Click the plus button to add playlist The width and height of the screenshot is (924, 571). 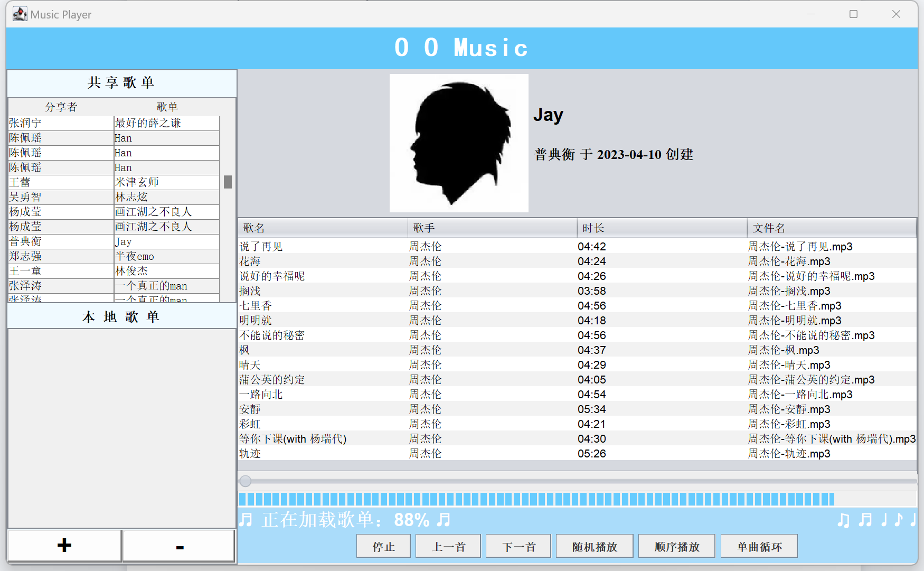[64, 546]
